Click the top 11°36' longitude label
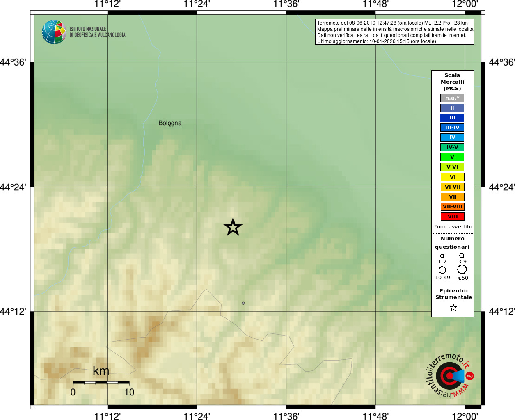515x420 pixels. pos(286,4)
